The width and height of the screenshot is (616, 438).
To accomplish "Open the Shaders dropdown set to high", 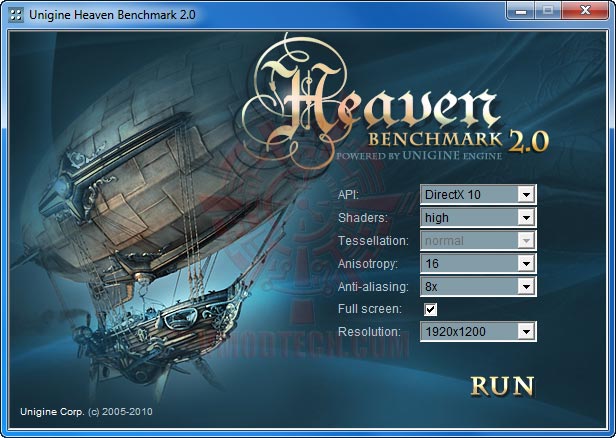I will click(x=478, y=217).
